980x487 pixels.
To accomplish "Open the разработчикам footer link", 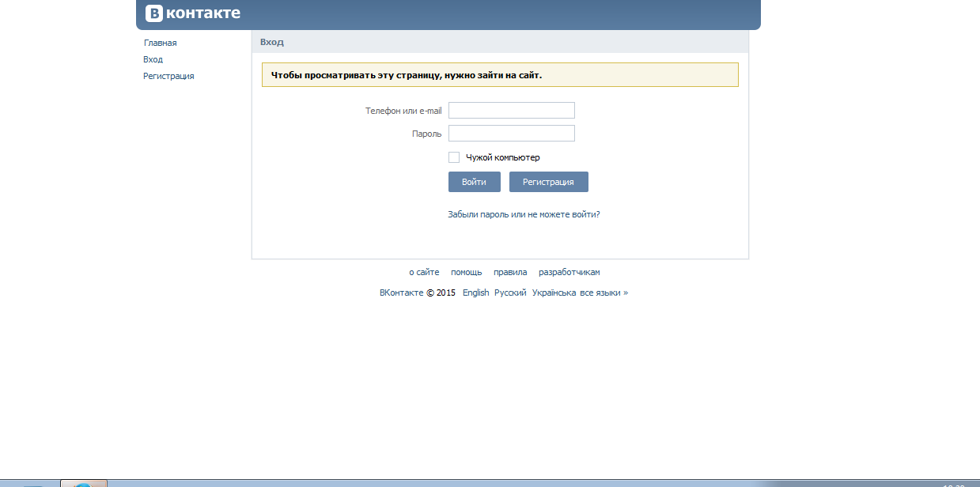I will [x=569, y=272].
